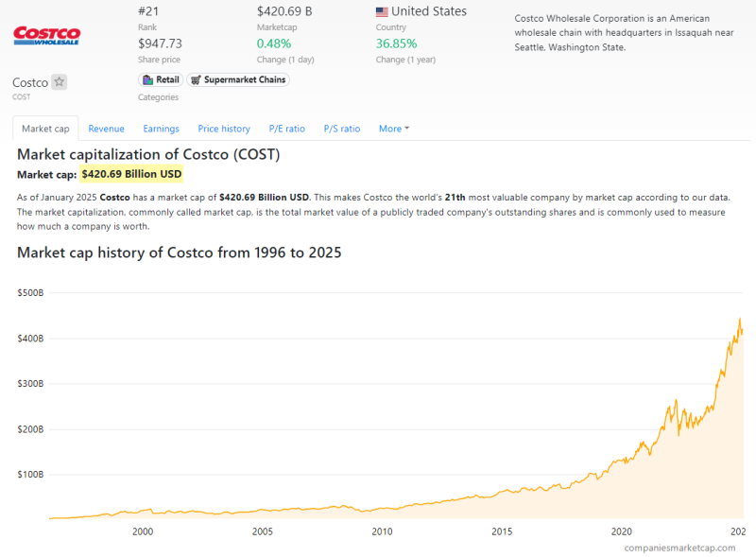
Task: Expand the More dropdown menu
Action: pos(393,129)
